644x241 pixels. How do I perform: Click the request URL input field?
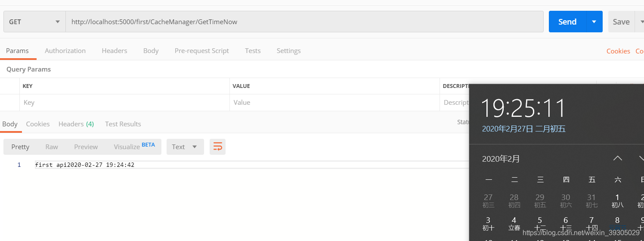(304, 22)
